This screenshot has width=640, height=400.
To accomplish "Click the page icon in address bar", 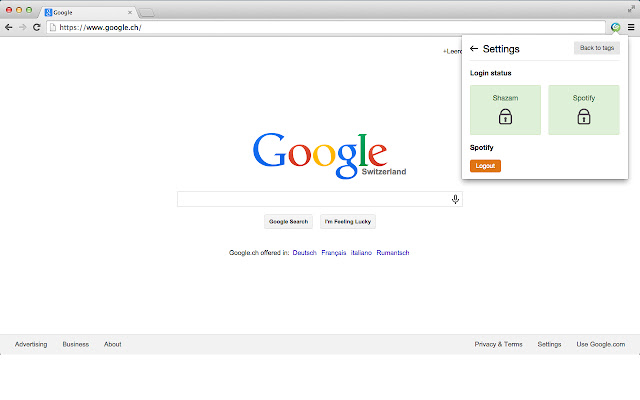I will point(53,27).
